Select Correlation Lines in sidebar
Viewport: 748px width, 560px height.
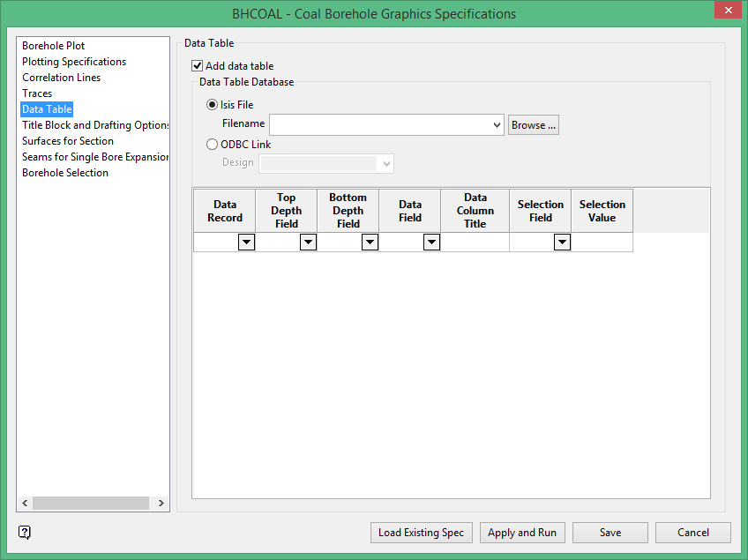[62, 78]
